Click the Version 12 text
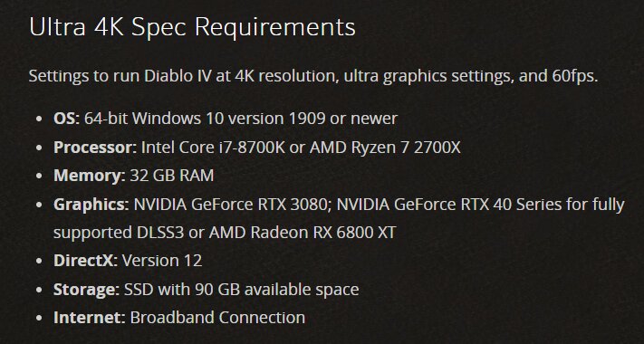The width and height of the screenshot is (644, 344). pyautogui.click(x=162, y=261)
